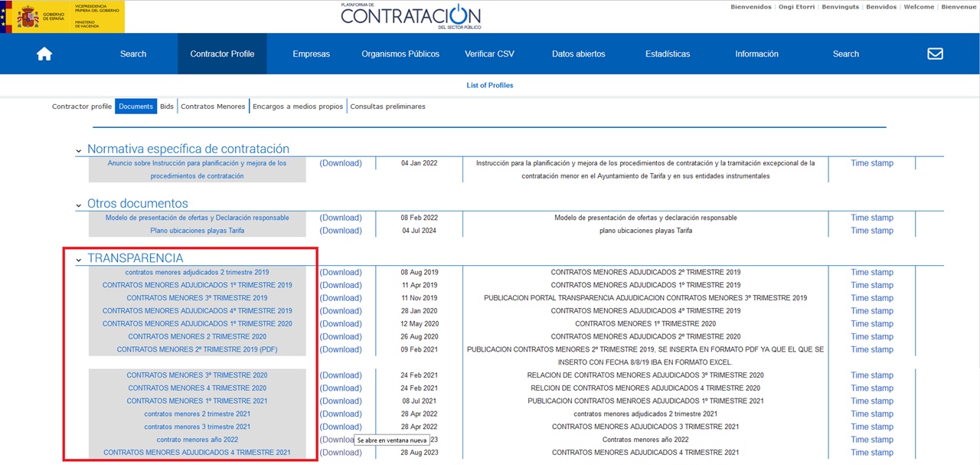The height and width of the screenshot is (465, 980).
Task: Select the Bienvenidos language link
Action: [751, 7]
